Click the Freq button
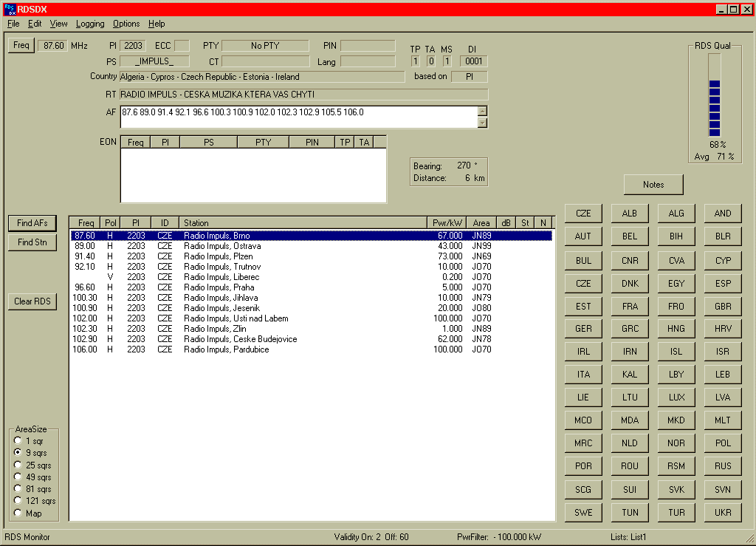This screenshot has width=756, height=546. click(21, 45)
